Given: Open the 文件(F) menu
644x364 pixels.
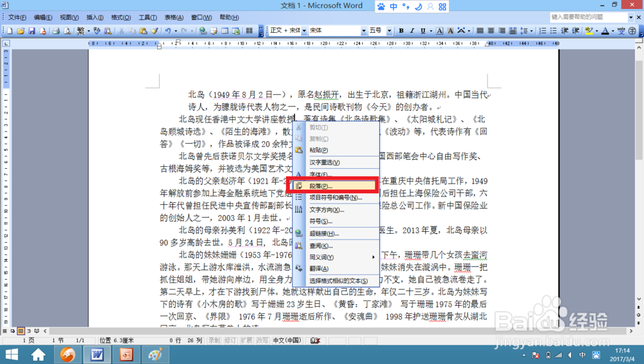Looking at the screenshot, I should [17, 17].
